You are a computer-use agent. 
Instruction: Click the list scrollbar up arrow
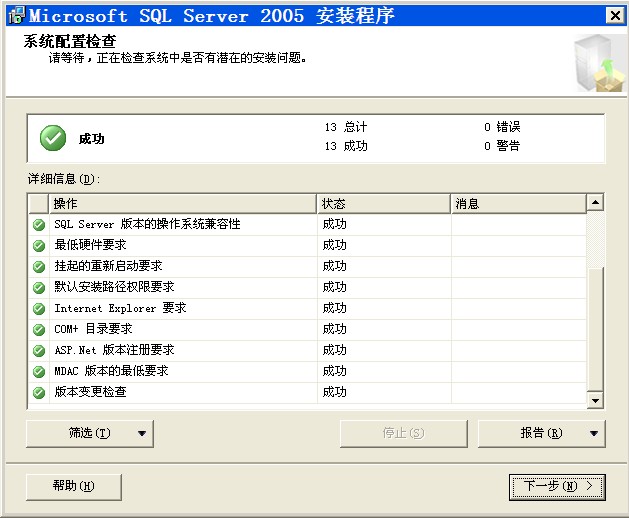click(595, 203)
